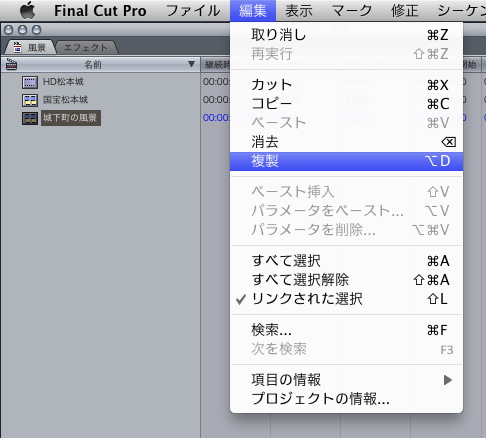The height and width of the screenshot is (438, 486).
Task: Choose コピー from the edit menu
Action: click(x=346, y=104)
